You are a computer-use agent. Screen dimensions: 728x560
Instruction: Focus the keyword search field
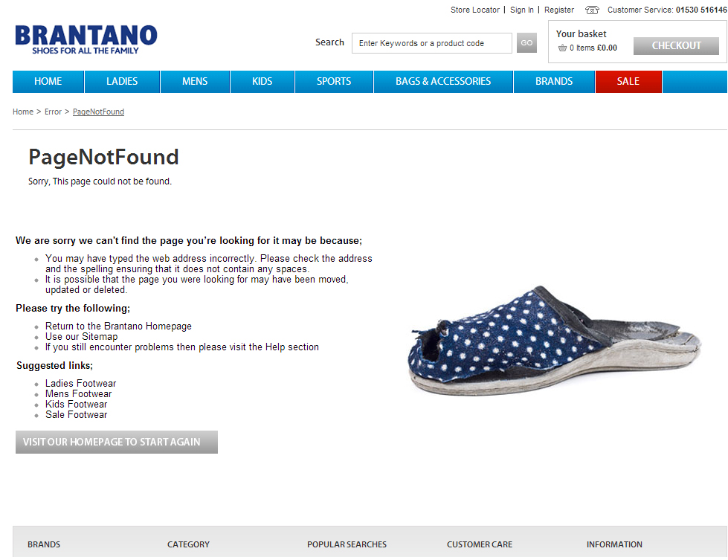(432, 43)
